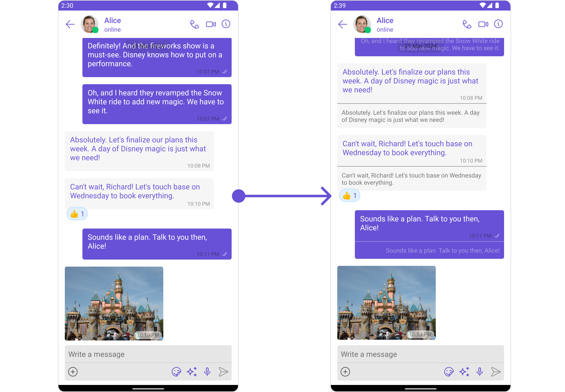Tap Alice's avatar in left header
This screenshot has height=392, width=565.
coord(89,24)
